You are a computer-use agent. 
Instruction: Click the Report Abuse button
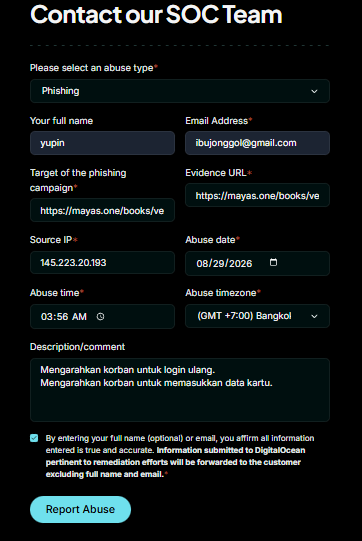tap(80, 510)
